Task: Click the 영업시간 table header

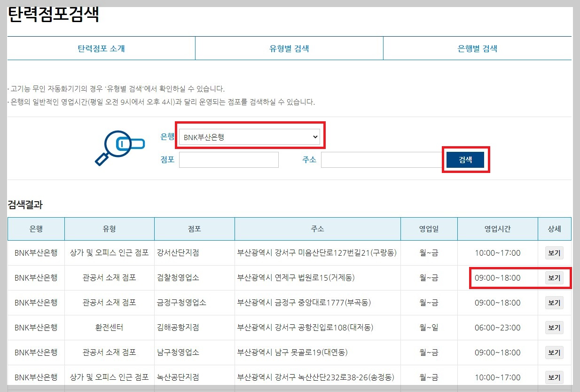Action: [x=497, y=228]
